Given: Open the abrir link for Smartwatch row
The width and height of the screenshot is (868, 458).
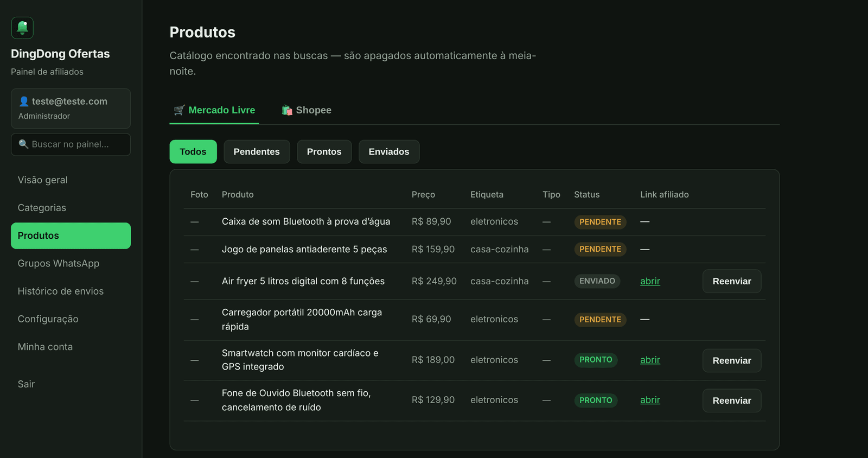Looking at the screenshot, I should pos(650,360).
